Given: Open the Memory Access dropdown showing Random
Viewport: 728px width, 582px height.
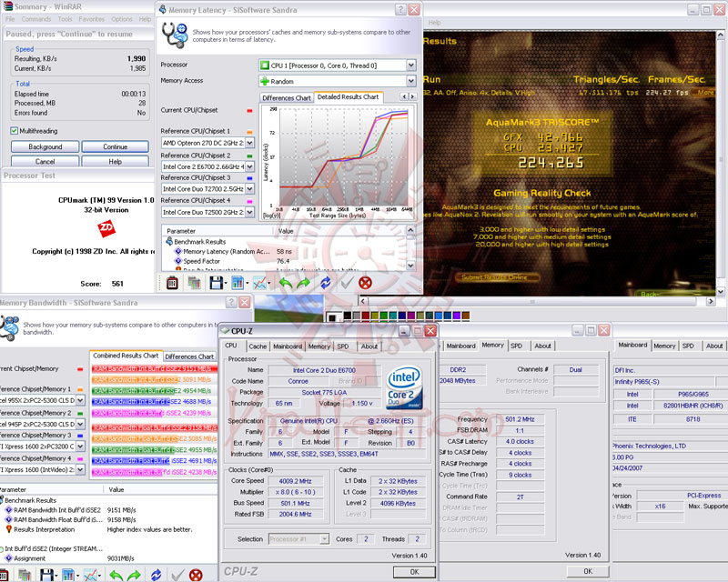Looking at the screenshot, I should (337, 81).
